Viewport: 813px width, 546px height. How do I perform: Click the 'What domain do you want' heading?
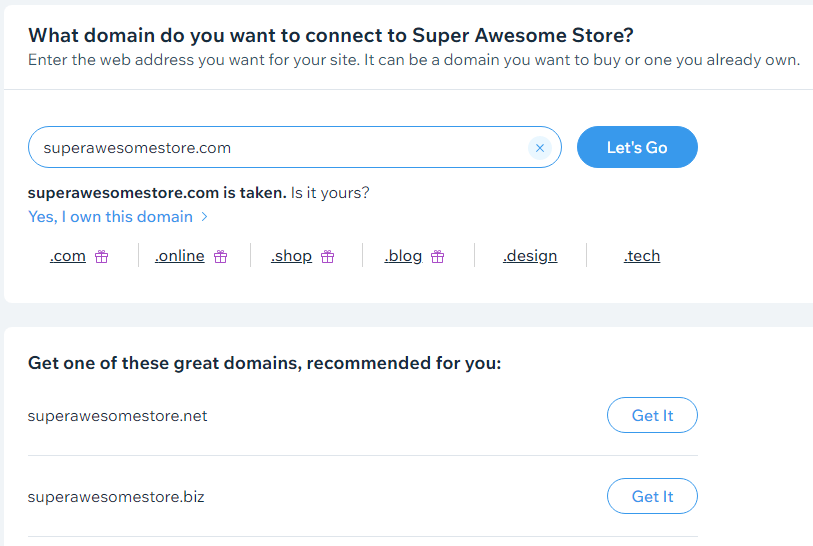(331, 35)
